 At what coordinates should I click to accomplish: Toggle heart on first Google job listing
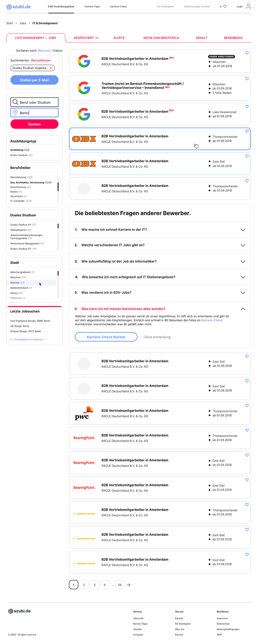pos(247,53)
